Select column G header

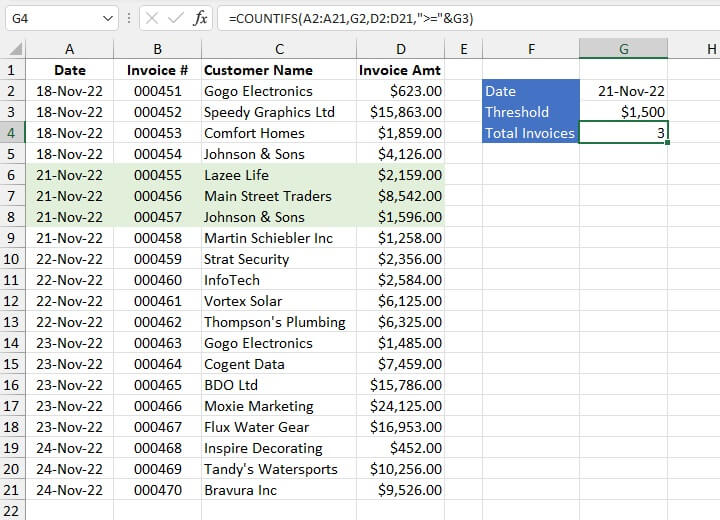[x=623, y=49]
